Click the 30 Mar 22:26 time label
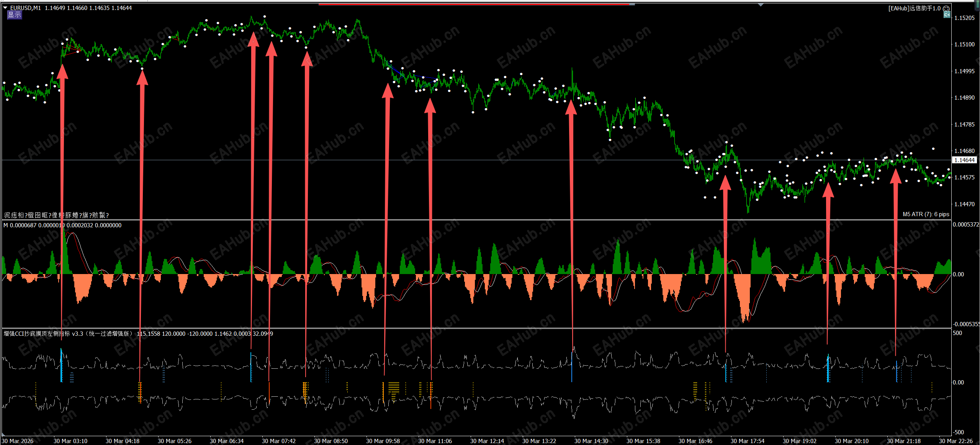The image size is (980, 445). [x=955, y=441]
